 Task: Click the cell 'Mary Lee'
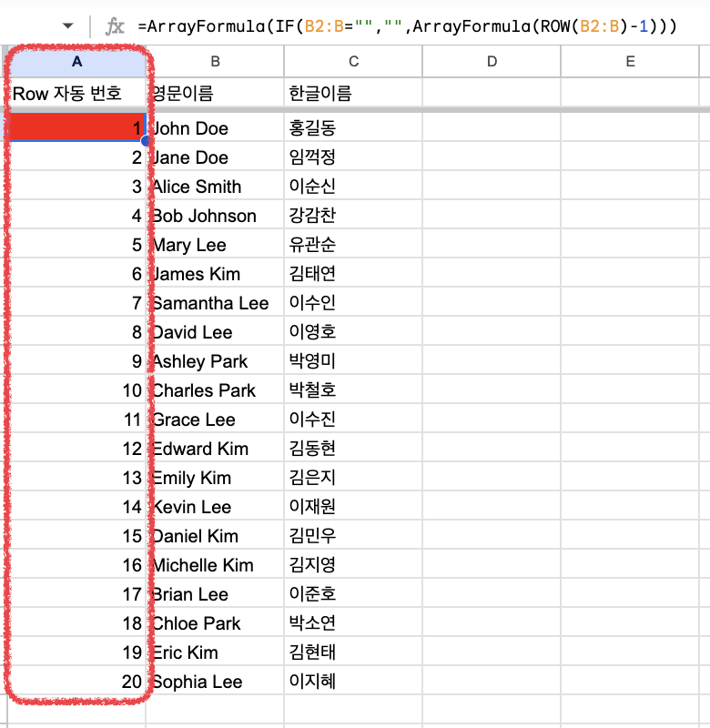click(215, 245)
